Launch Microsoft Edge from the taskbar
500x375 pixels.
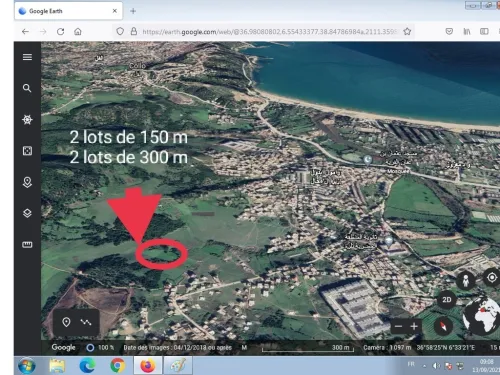tap(87, 366)
